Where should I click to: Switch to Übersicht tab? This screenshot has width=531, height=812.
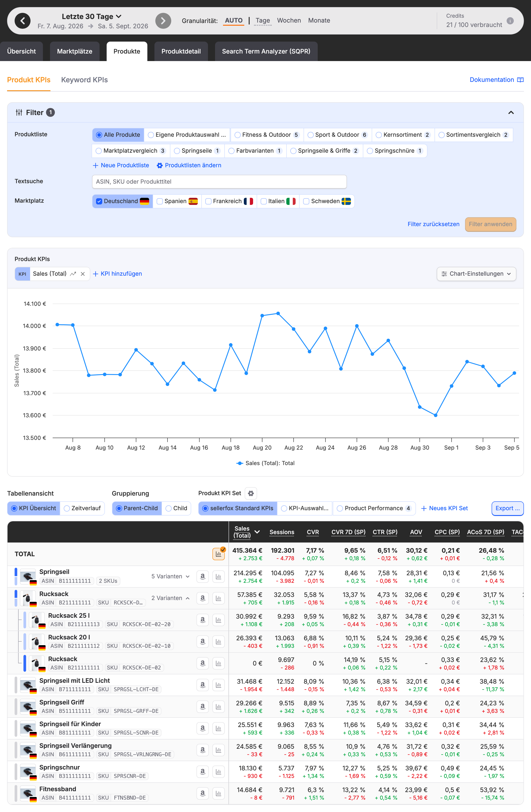click(x=21, y=52)
